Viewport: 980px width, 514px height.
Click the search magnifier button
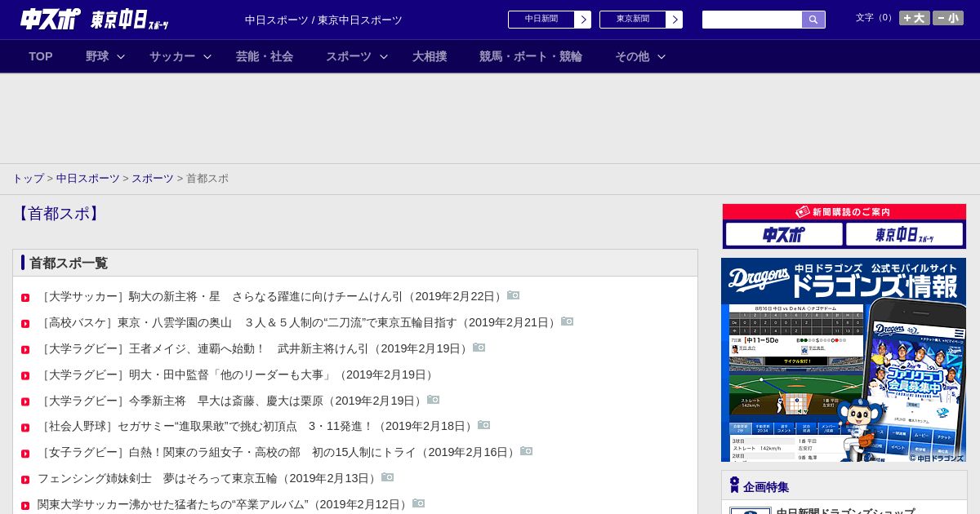[813, 20]
